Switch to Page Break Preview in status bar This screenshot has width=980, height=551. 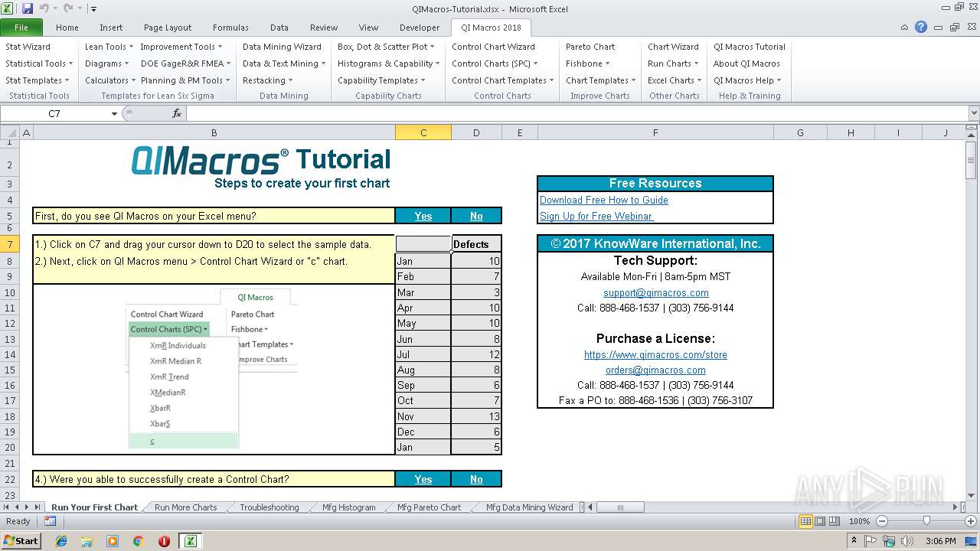point(835,521)
